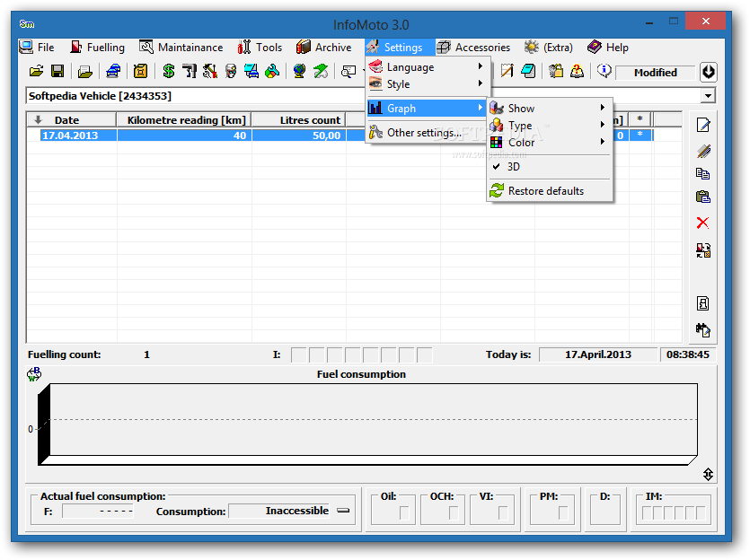
Task: Toggle the OCH indicator checkbox
Action: pyautogui.click(x=454, y=513)
